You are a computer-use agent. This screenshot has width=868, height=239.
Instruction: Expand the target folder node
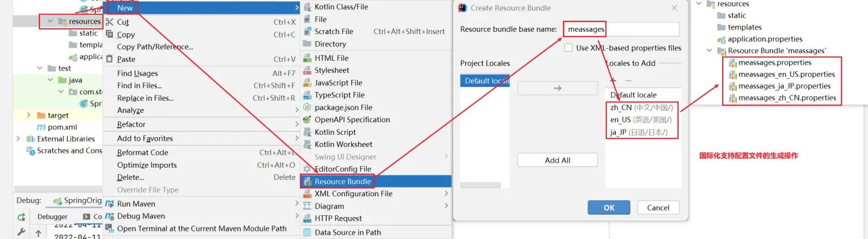pyautogui.click(x=29, y=115)
